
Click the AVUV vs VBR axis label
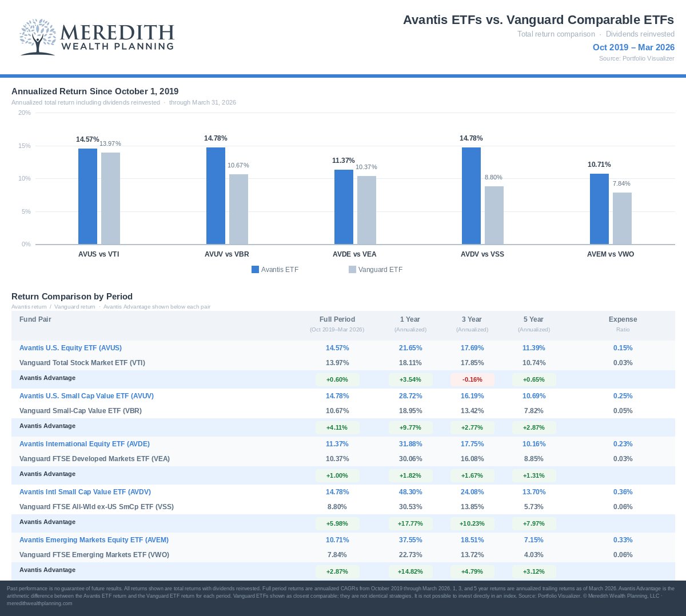pos(227,254)
